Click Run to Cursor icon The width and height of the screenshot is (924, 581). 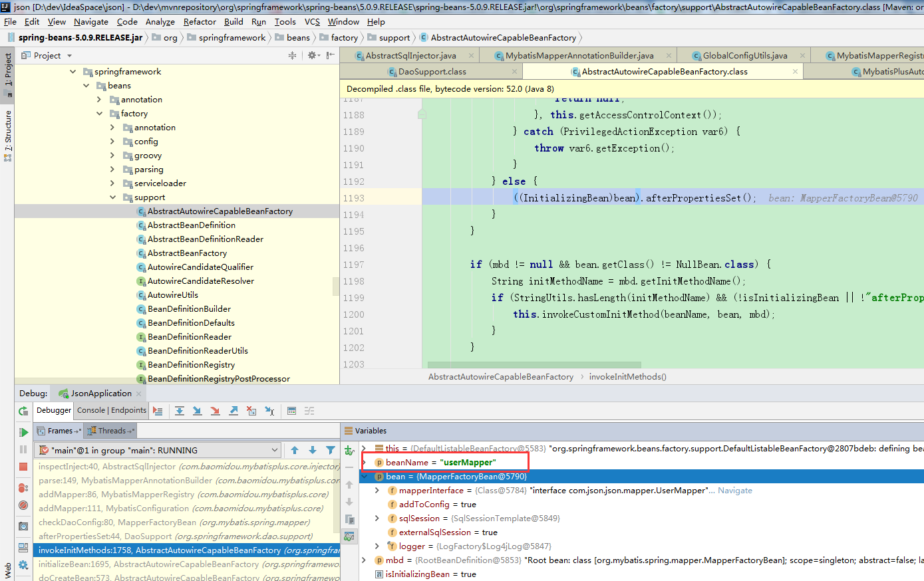(x=269, y=411)
